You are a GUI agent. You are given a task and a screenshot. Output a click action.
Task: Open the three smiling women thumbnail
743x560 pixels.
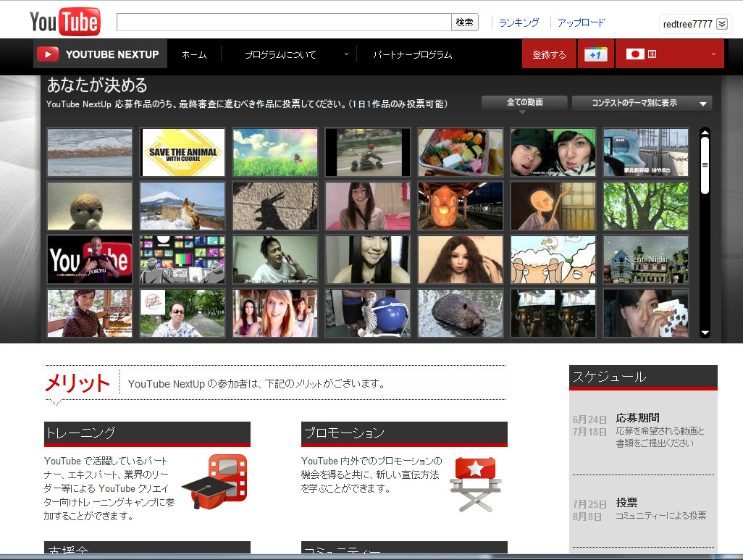275,314
